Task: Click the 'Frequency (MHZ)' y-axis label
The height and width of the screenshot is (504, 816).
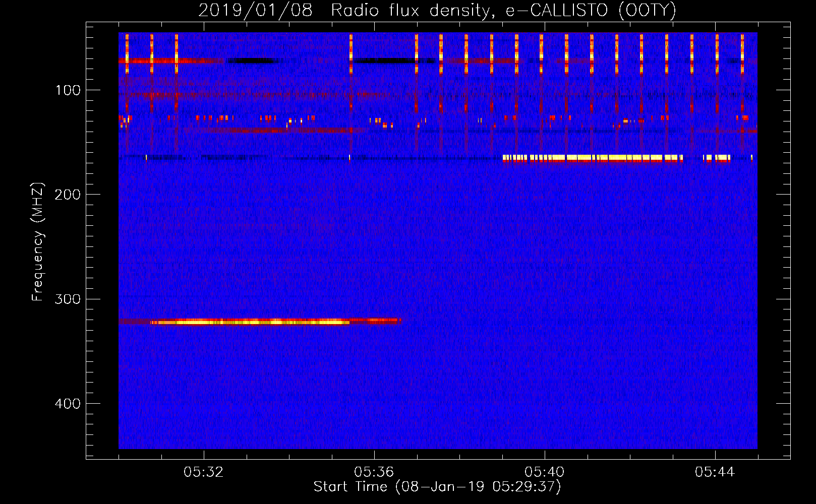Action: (x=38, y=242)
